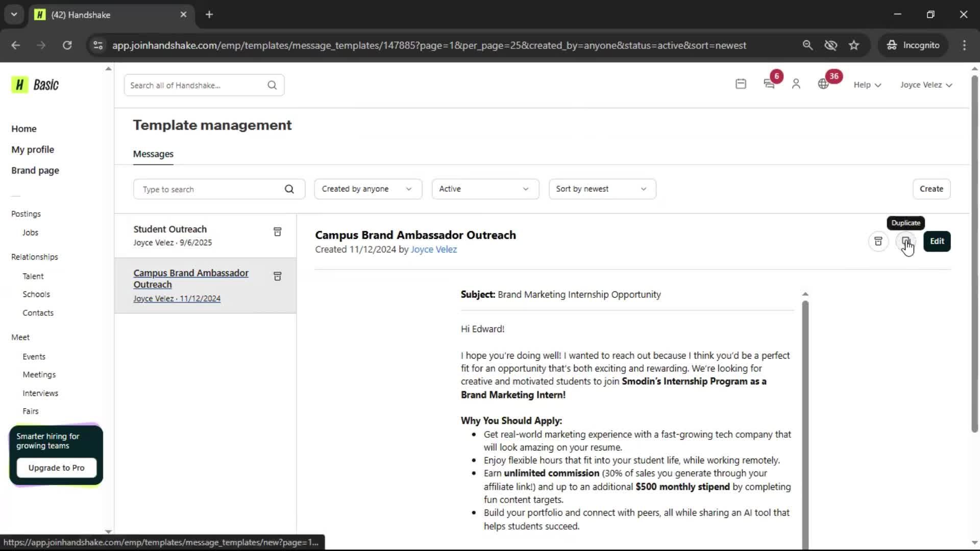This screenshot has height=551, width=980.
Task: Open the calendar icon in header
Action: [741, 84]
